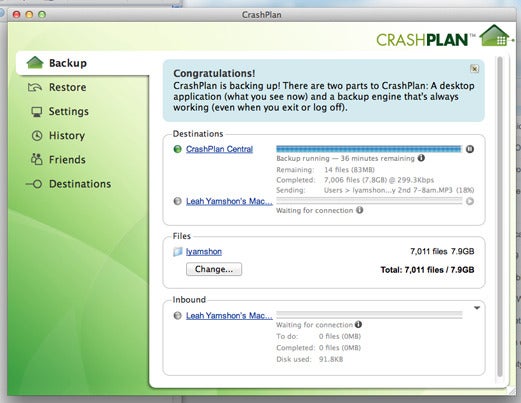Viewport: 521px width, 403px height.
Task: Pause the CrashPlan Central backup
Action: (x=470, y=149)
